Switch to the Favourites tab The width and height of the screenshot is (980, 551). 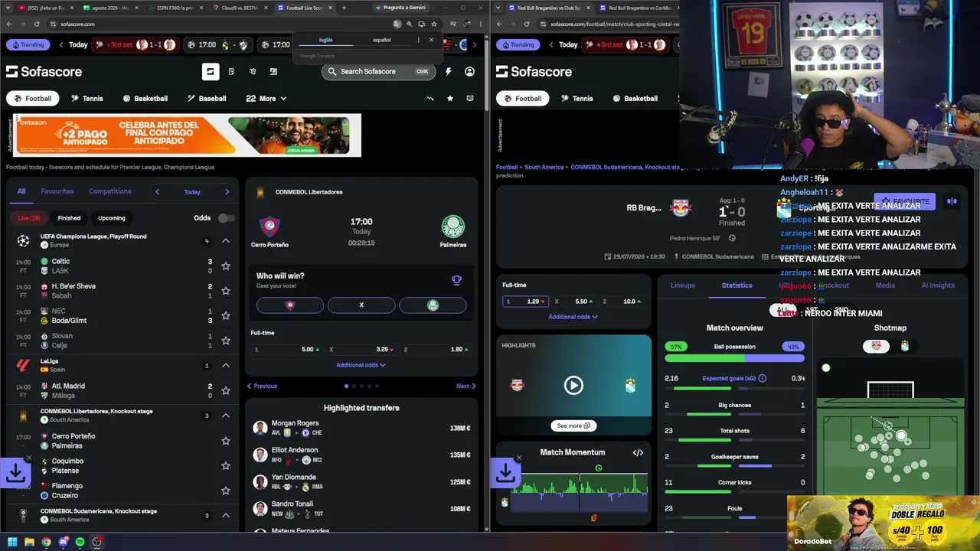pyautogui.click(x=57, y=191)
